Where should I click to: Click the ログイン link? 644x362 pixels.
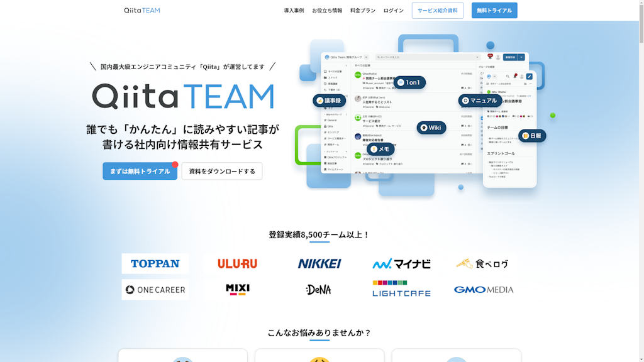(x=394, y=11)
